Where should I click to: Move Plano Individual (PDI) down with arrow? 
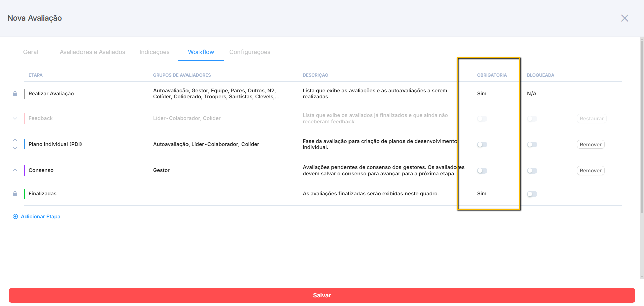tap(15, 148)
